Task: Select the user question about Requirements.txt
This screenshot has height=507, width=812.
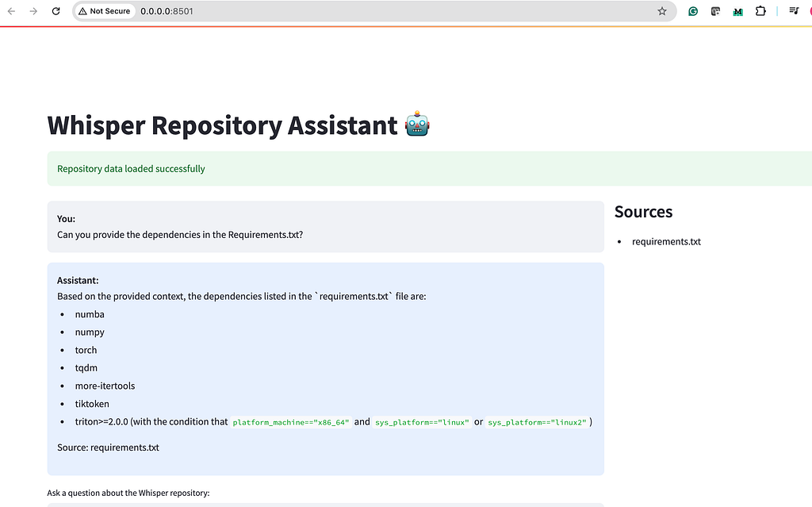Action: [x=180, y=235]
